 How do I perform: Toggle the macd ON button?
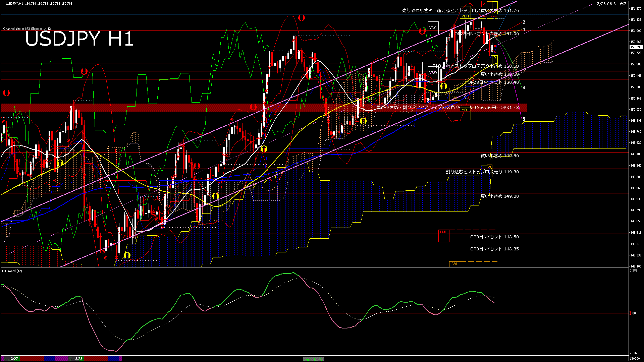tap(314, 359)
